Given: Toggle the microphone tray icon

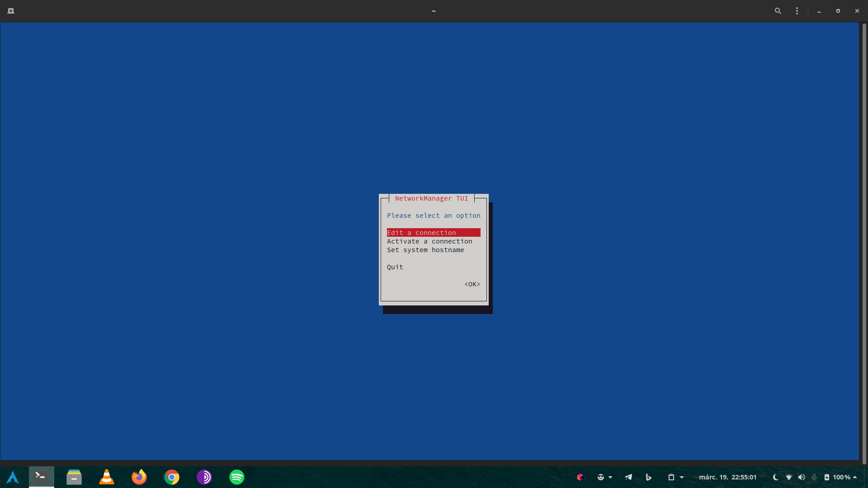Looking at the screenshot, I should coord(814,477).
